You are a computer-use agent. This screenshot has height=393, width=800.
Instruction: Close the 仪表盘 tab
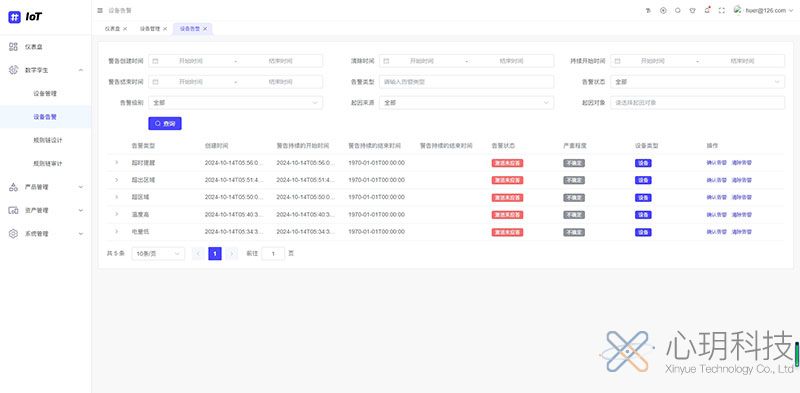[x=125, y=29]
